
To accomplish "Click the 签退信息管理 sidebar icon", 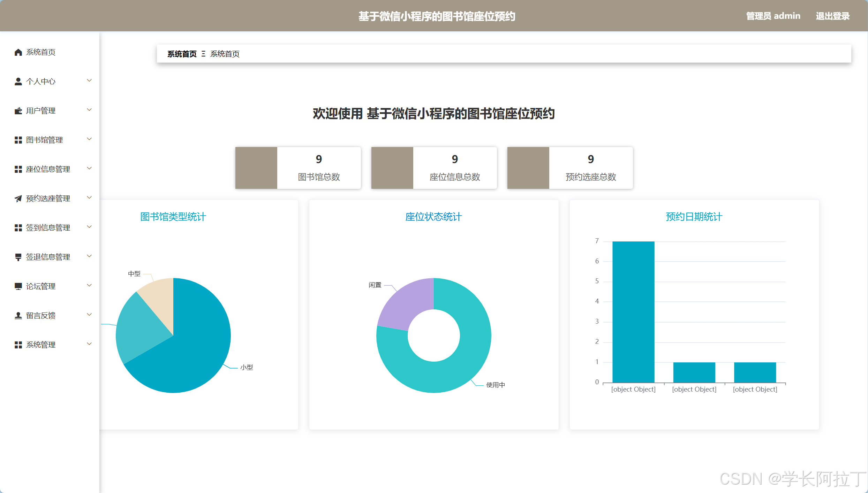I will tap(18, 257).
